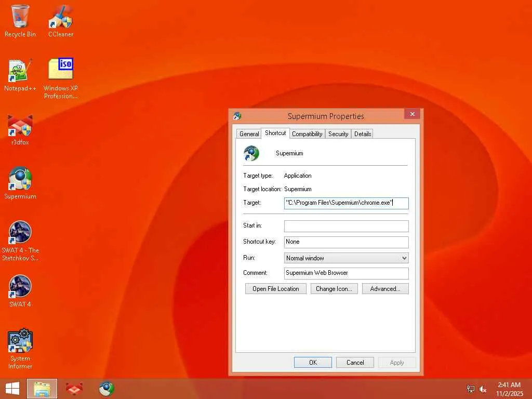This screenshot has width=532, height=399.
Task: Open r3dfox from the taskbar
Action: point(74,389)
